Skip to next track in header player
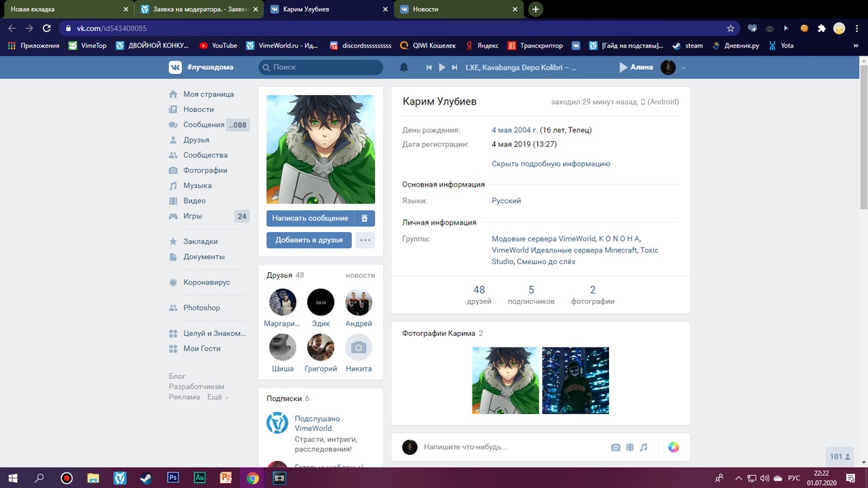This screenshot has height=488, width=868. coord(455,67)
